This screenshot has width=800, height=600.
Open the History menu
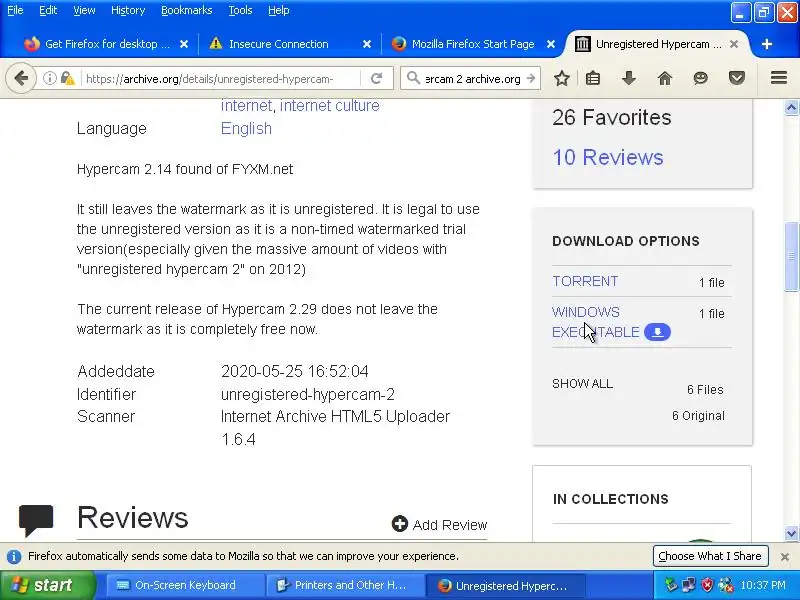128,10
